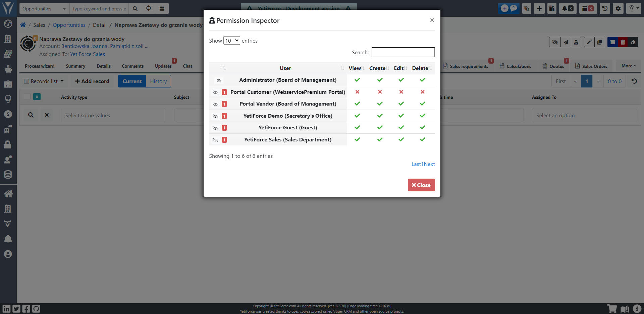
Task: Open Calculations tab
Action: point(516,66)
